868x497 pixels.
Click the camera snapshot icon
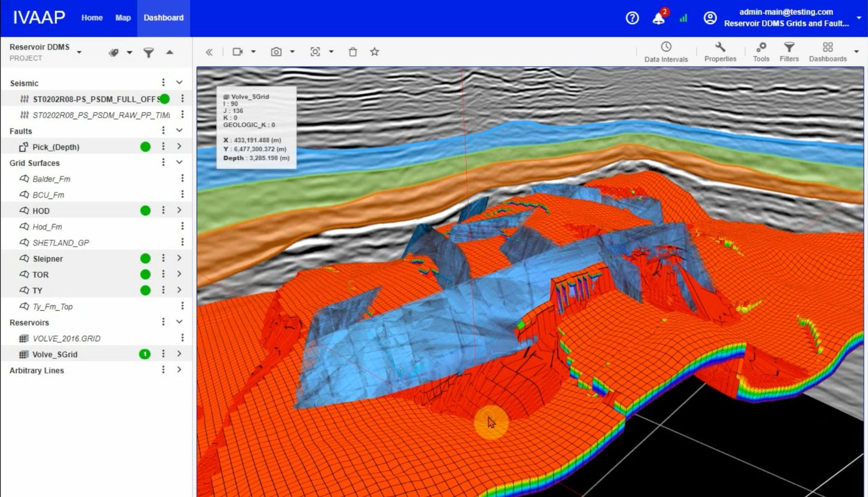(x=276, y=52)
